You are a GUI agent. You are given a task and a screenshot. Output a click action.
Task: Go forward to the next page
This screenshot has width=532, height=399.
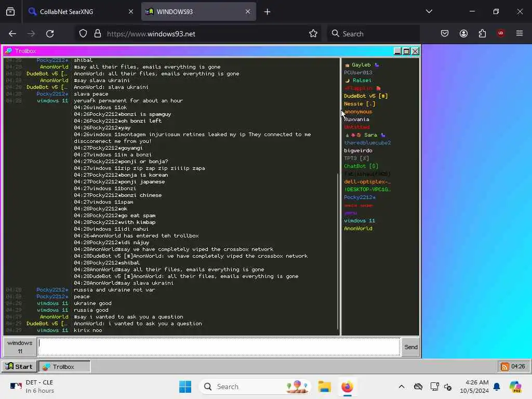pos(31,34)
